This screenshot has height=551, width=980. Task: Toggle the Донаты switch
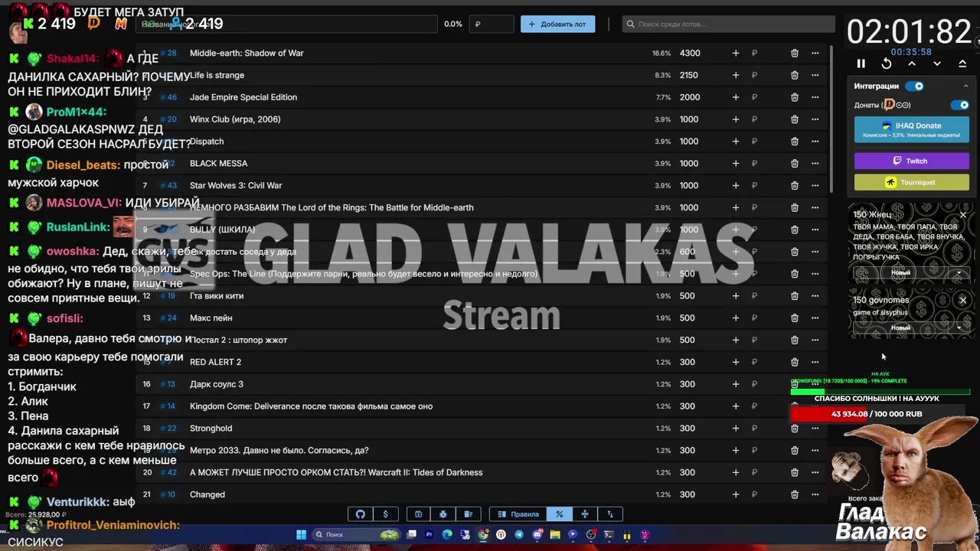tap(959, 105)
